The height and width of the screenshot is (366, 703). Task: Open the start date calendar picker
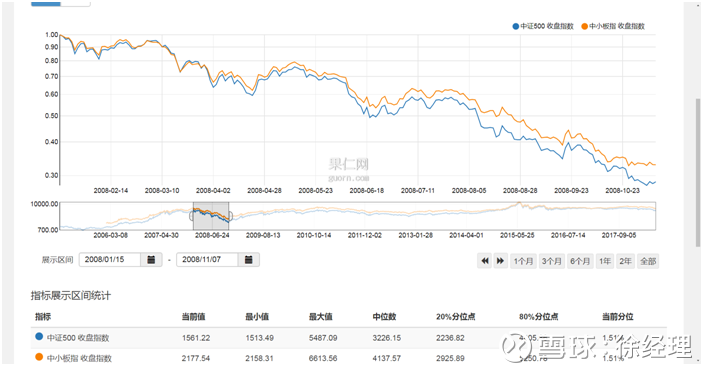point(152,260)
